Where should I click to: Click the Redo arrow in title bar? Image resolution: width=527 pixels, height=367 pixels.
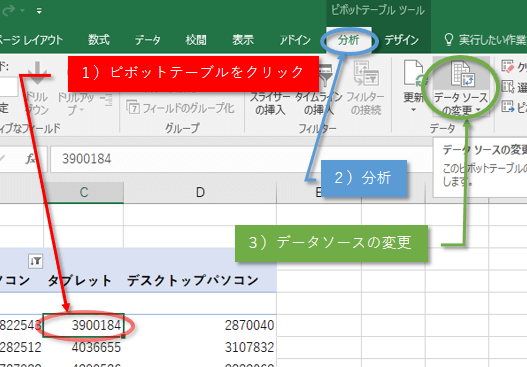point(9,11)
